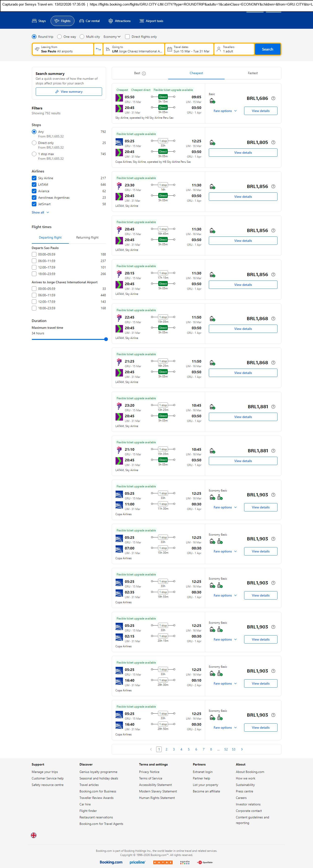Click the UK flag language icon
The image size is (313, 868).
point(34,835)
